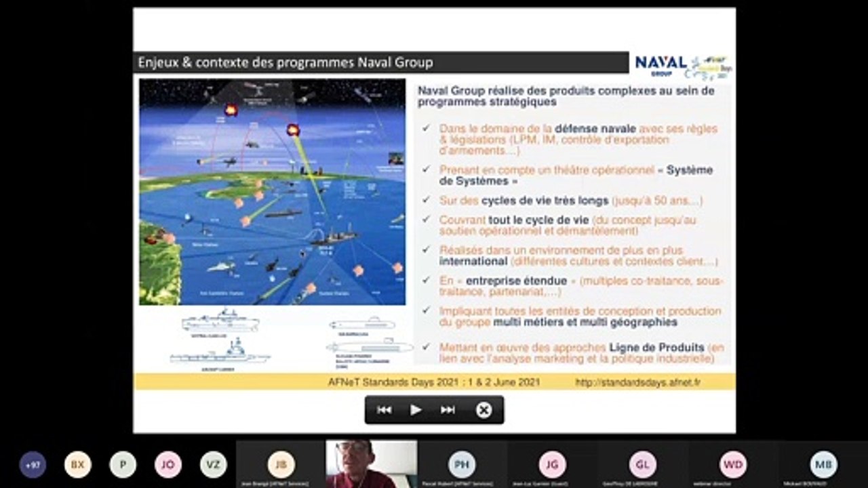Select participant avatar VZ
The image size is (868, 488).
[213, 465]
